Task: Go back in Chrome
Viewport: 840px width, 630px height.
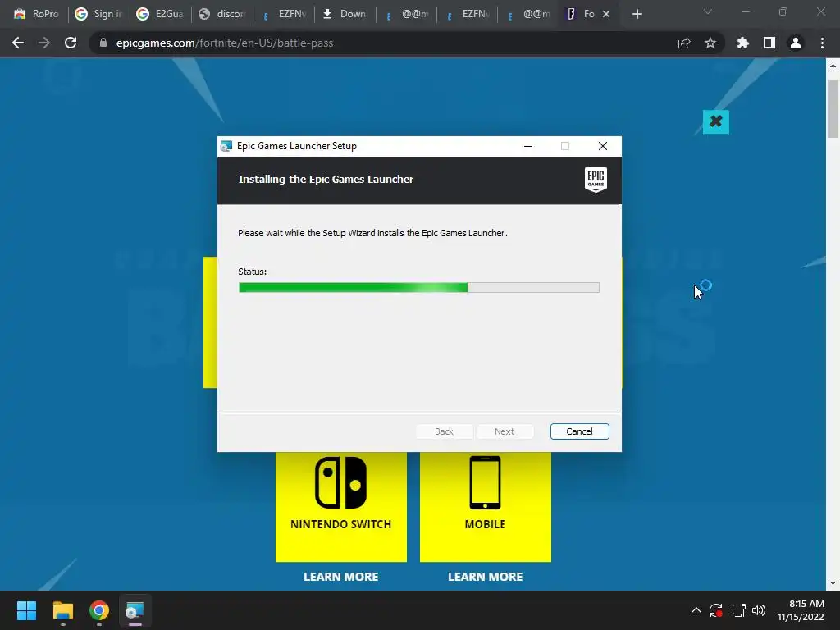Action: point(18,43)
